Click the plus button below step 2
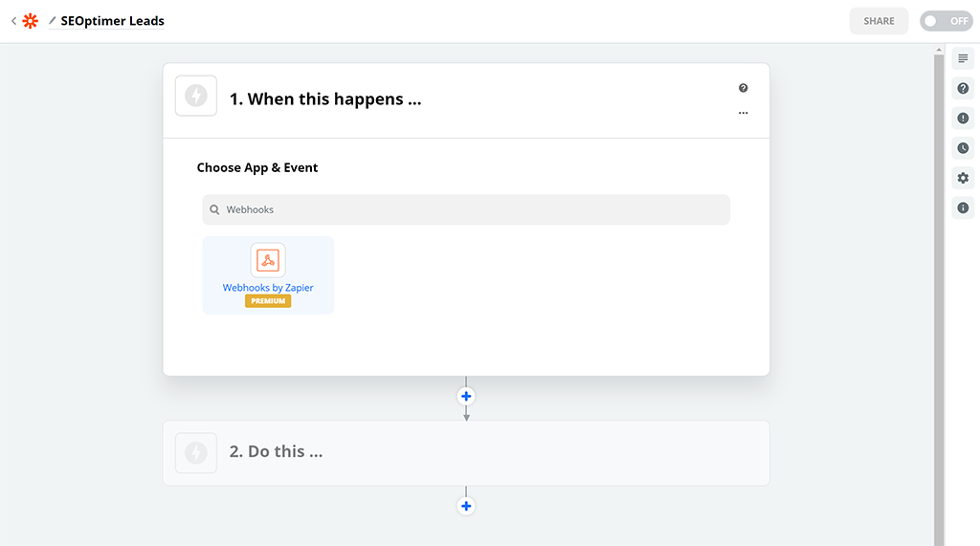 (466, 506)
